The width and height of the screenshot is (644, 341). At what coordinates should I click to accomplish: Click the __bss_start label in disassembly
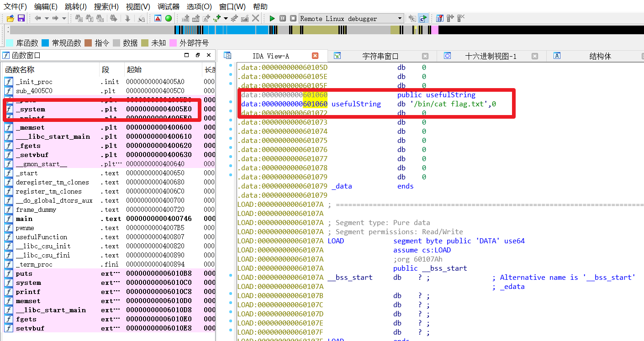tap(350, 278)
